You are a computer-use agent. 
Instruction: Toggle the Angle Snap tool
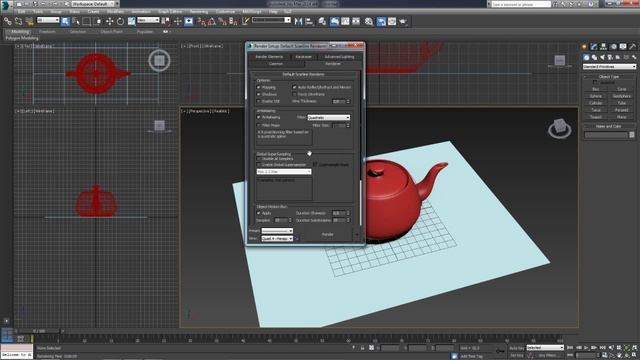211,21
